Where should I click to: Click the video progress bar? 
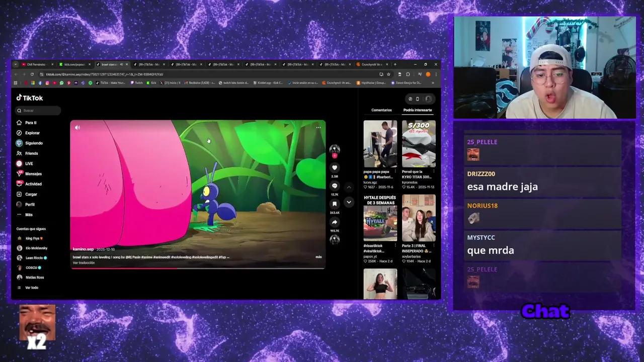(x=198, y=268)
